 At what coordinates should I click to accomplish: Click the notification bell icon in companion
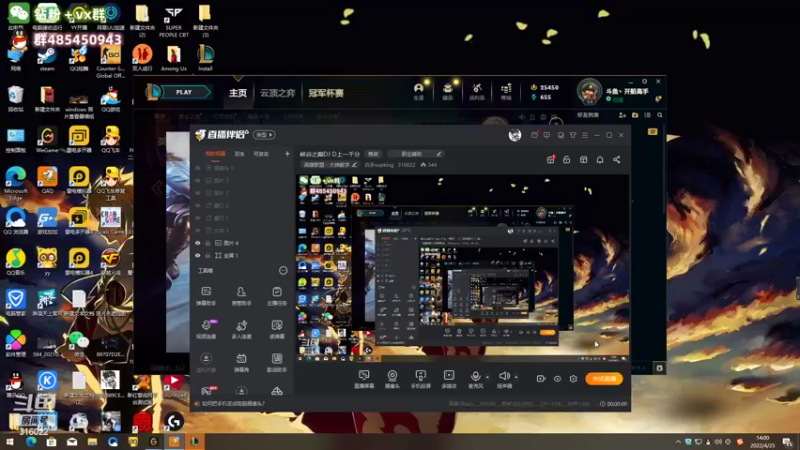(x=600, y=160)
